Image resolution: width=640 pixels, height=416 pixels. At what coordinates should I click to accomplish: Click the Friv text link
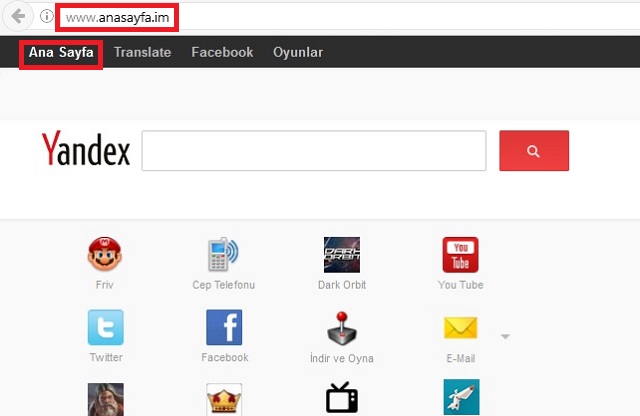[x=104, y=285]
